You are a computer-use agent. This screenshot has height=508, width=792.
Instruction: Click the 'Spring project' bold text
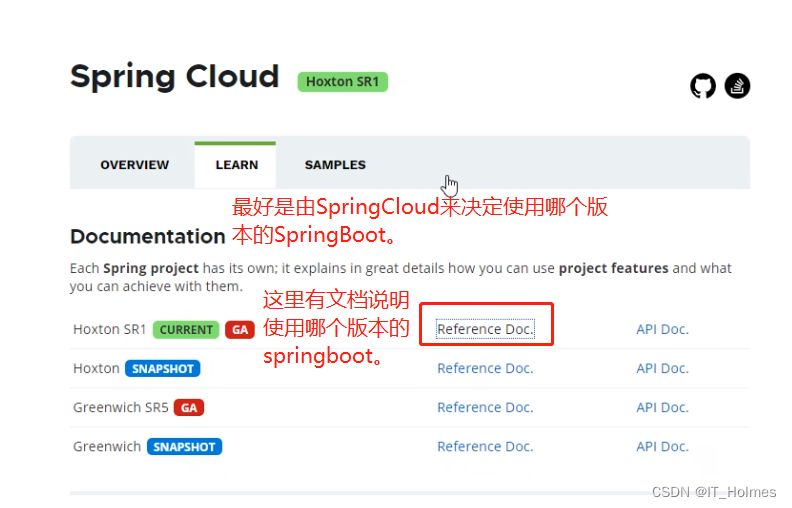click(151, 268)
